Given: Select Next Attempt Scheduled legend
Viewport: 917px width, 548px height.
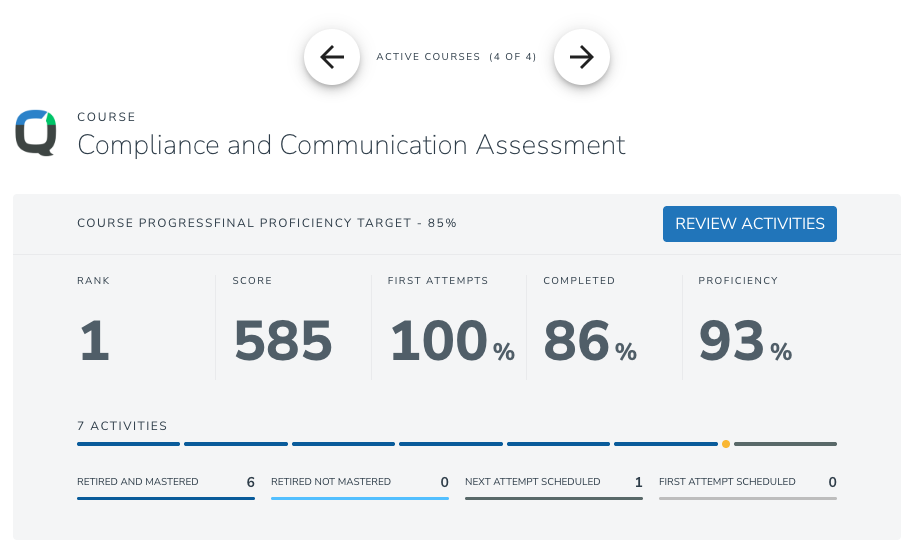Looking at the screenshot, I should point(554,487).
